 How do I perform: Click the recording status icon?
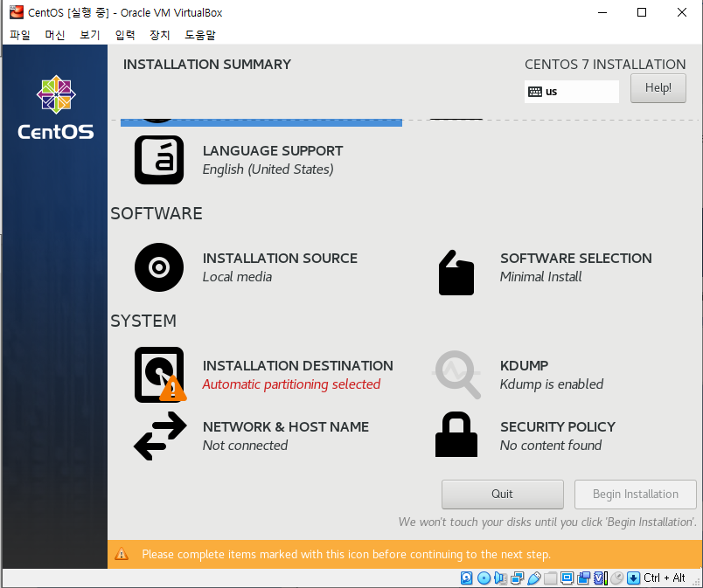coord(584,578)
